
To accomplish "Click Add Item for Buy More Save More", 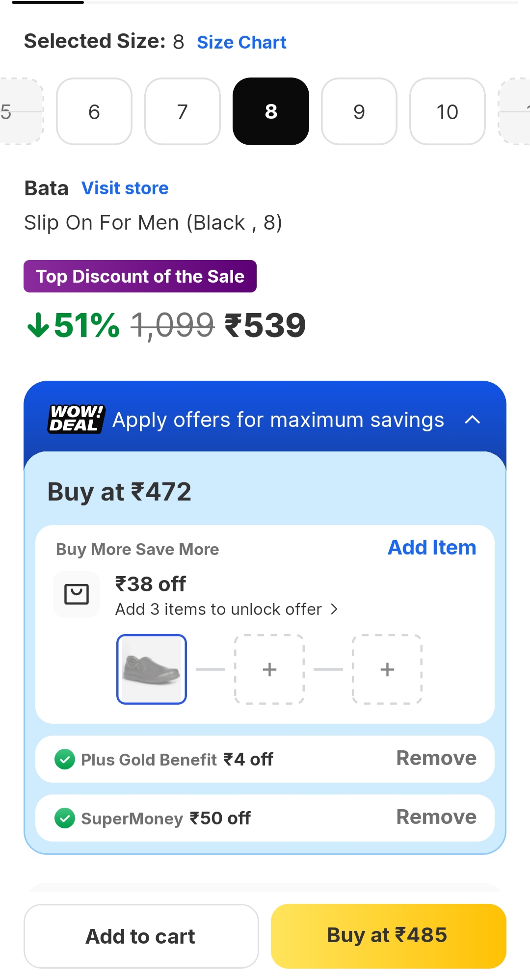I will (432, 548).
